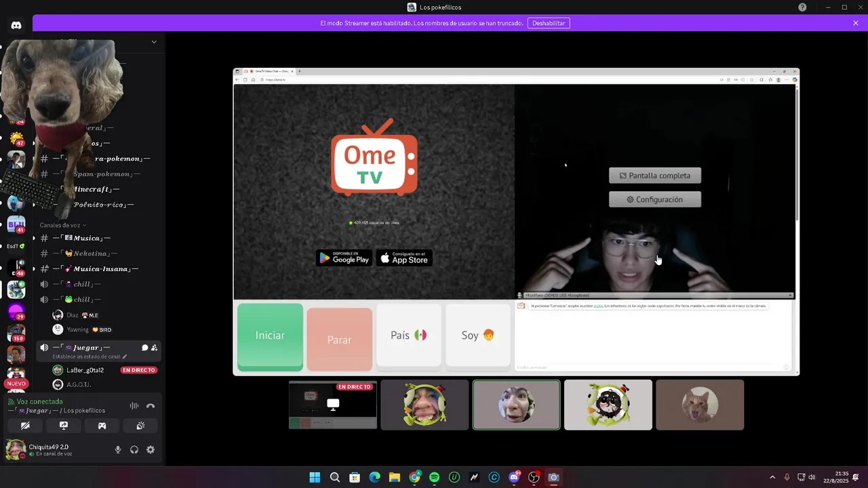Screen dimensions: 868x488
Task: Open the BLU server with 41 badge
Action: click(16, 224)
